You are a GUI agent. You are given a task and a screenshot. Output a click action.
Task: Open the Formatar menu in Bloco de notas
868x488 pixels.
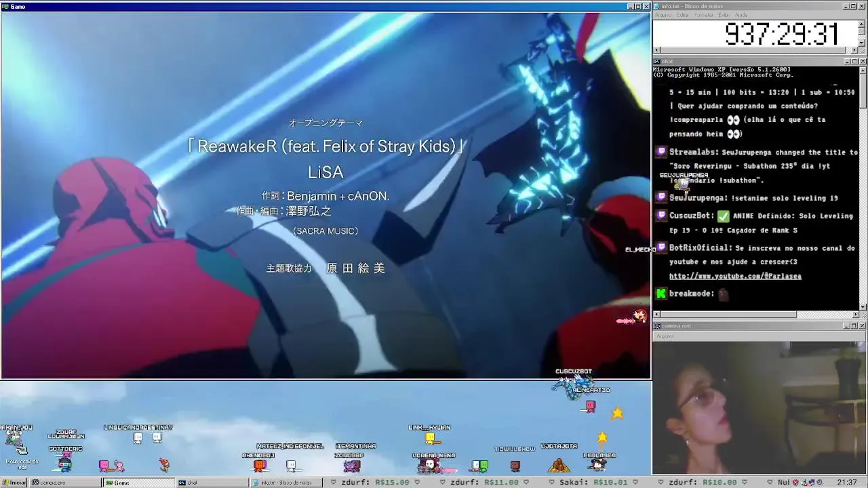click(x=704, y=15)
